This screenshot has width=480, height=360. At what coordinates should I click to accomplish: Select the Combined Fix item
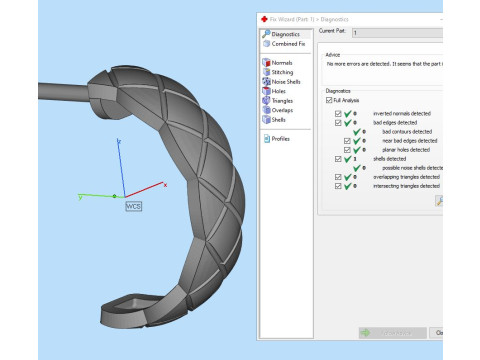click(x=284, y=44)
